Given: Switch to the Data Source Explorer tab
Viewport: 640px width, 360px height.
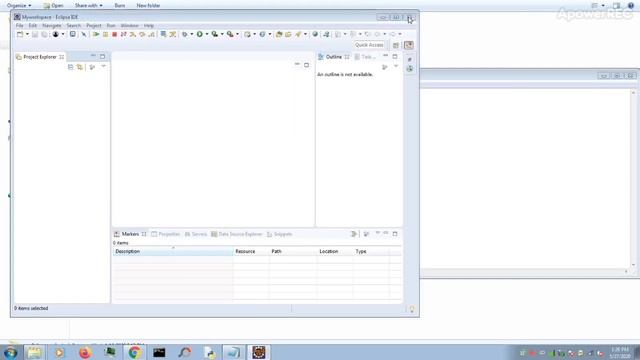Looking at the screenshot, I should (x=236, y=234).
